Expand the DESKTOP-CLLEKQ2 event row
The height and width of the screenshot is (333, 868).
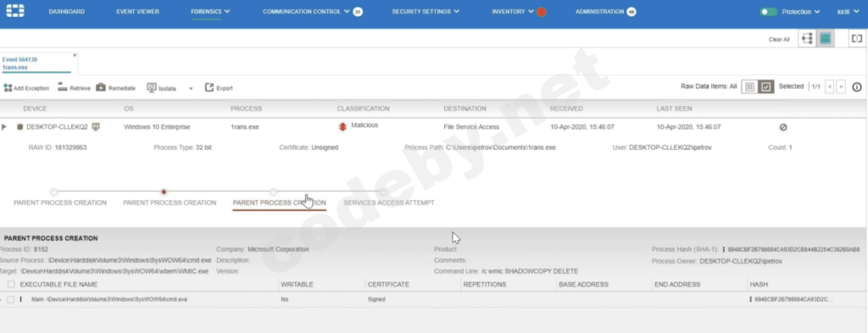coord(4,126)
